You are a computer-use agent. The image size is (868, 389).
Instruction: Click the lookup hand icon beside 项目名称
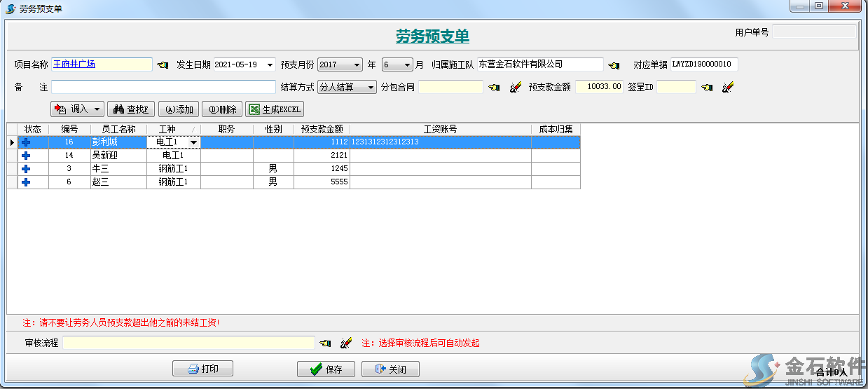[x=163, y=65]
